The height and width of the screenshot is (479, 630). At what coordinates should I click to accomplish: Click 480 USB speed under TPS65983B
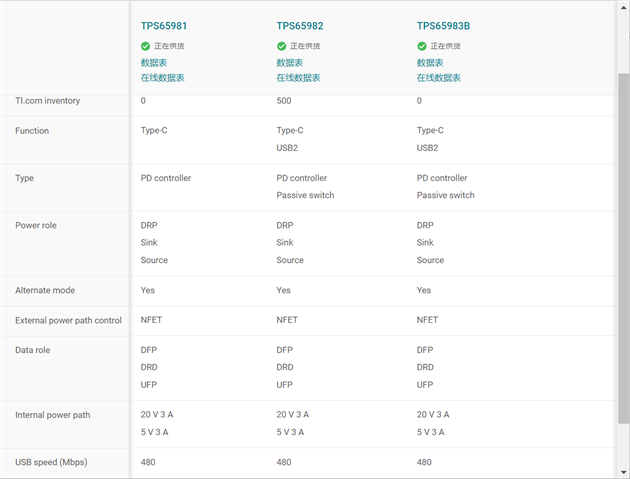pos(424,462)
